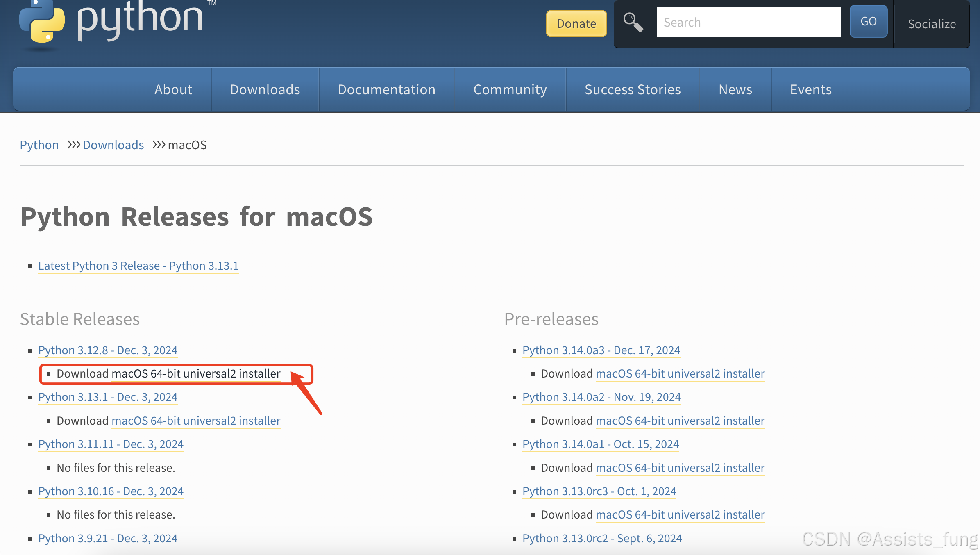Click the magnifying glass search icon
Image resolution: width=980 pixels, height=555 pixels.
[633, 22]
